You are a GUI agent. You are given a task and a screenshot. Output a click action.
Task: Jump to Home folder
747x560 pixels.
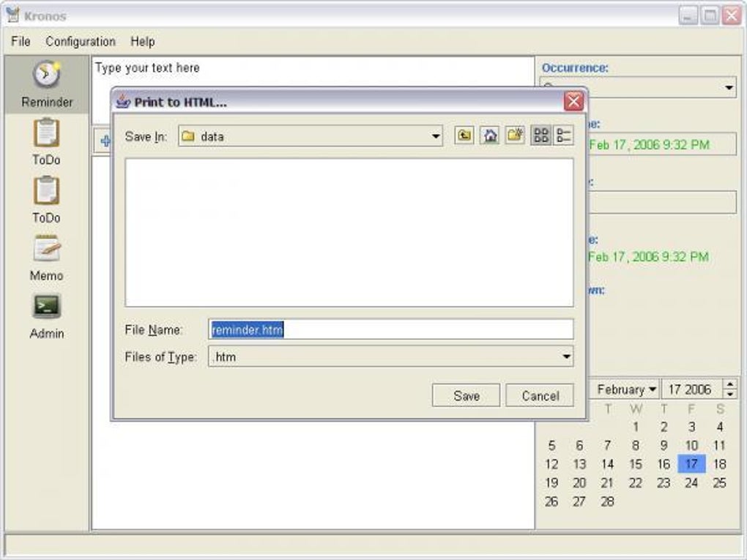[489, 135]
